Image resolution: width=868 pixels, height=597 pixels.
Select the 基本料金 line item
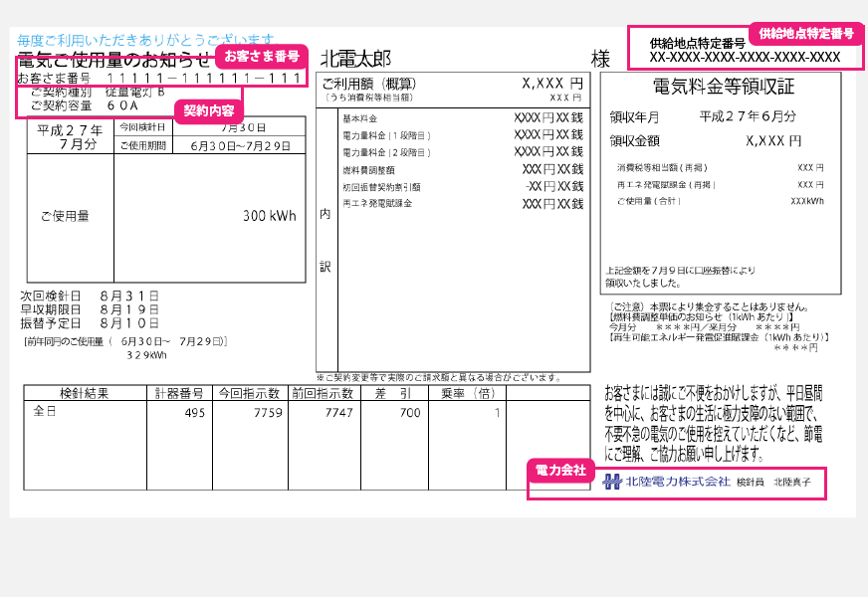click(359, 118)
